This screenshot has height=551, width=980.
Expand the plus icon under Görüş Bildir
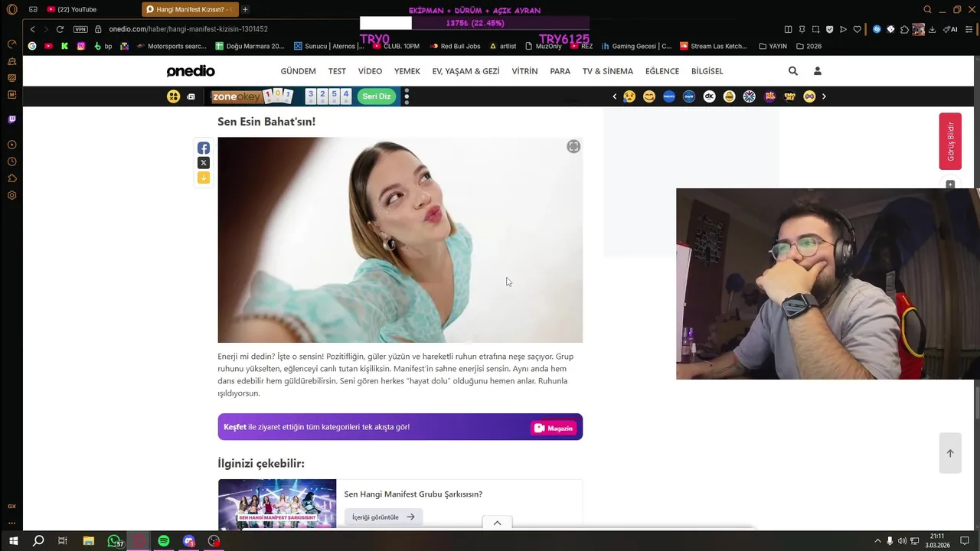(950, 184)
